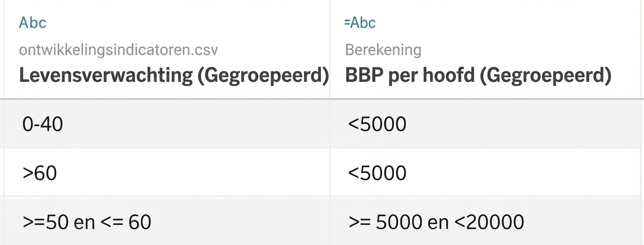Select the >=50 en <= 60 cell
The height and width of the screenshot is (245, 644).
click(x=87, y=222)
